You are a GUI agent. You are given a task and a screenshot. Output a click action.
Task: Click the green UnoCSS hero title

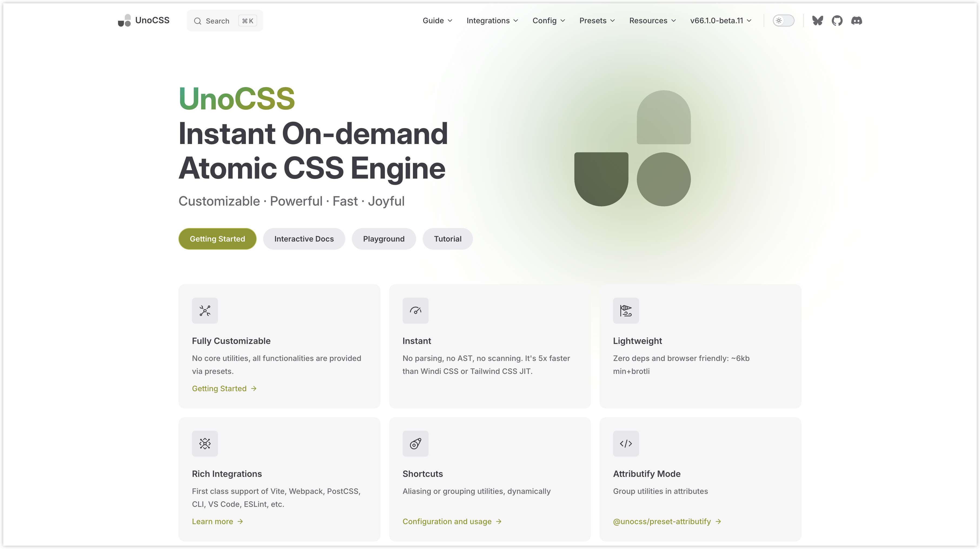tap(237, 98)
